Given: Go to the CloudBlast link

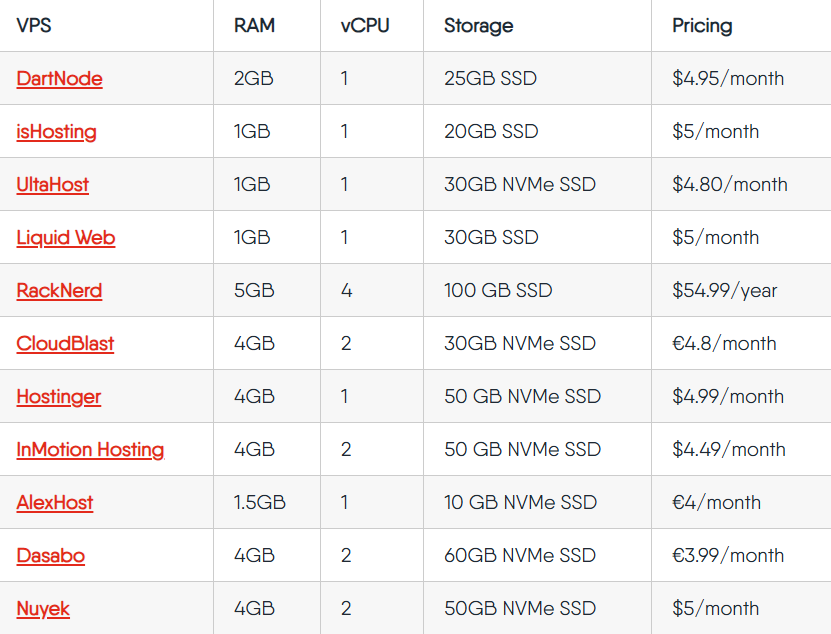Looking at the screenshot, I should click(65, 344).
